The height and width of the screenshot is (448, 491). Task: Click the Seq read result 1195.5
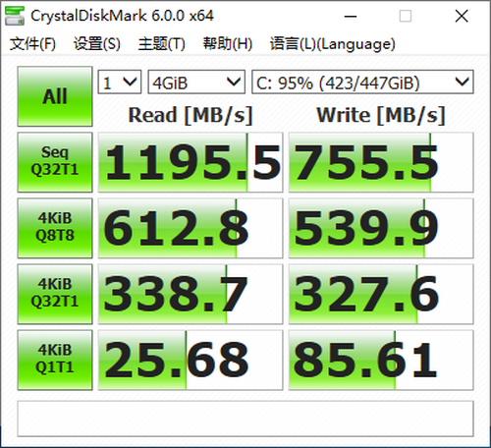click(191, 162)
